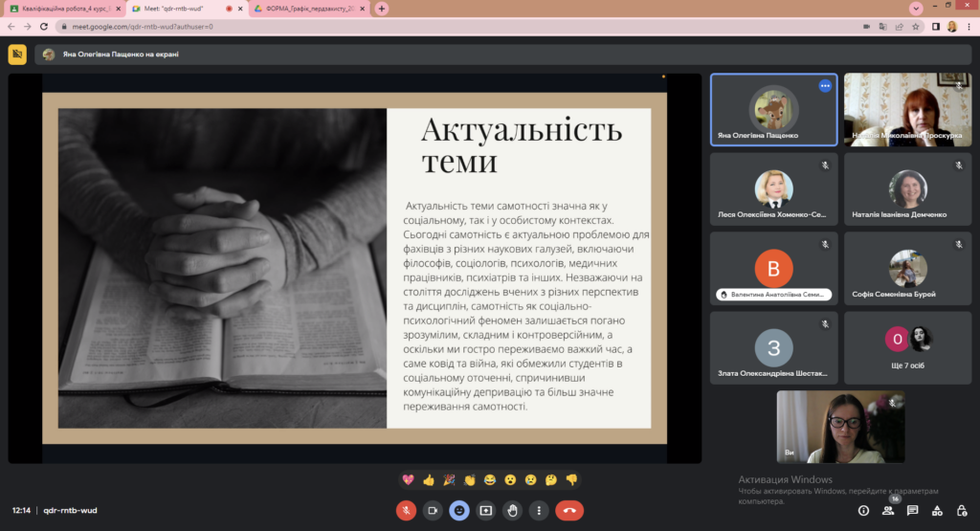Open the meeting details info icon
980x531 pixels.
864,511
